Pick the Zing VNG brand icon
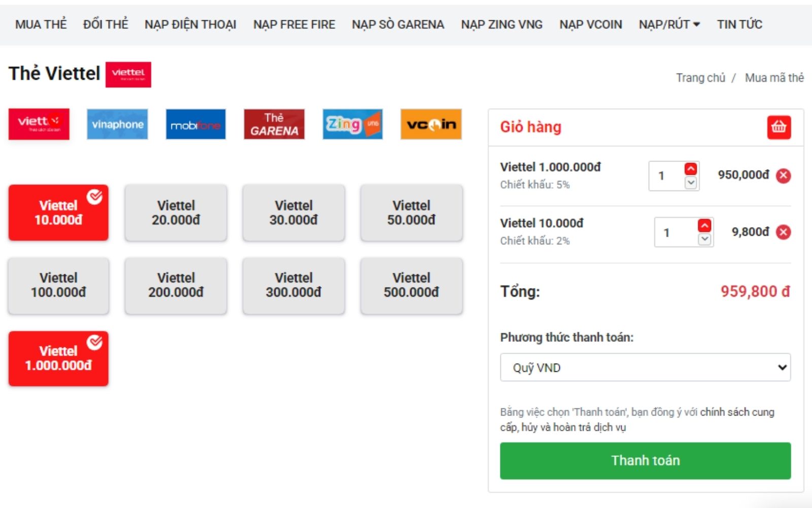 (352, 124)
